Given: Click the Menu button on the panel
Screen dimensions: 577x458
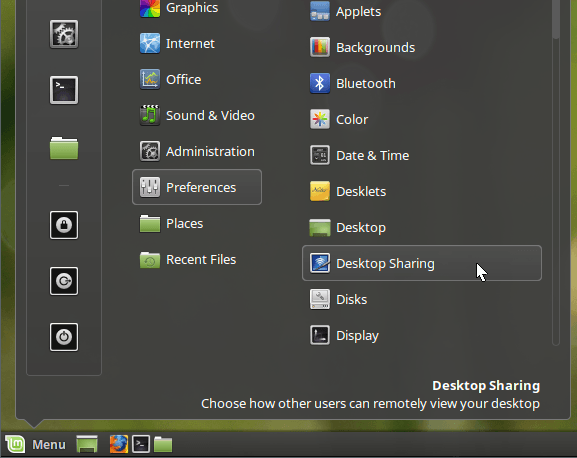Looking at the screenshot, I should click(x=35, y=444).
